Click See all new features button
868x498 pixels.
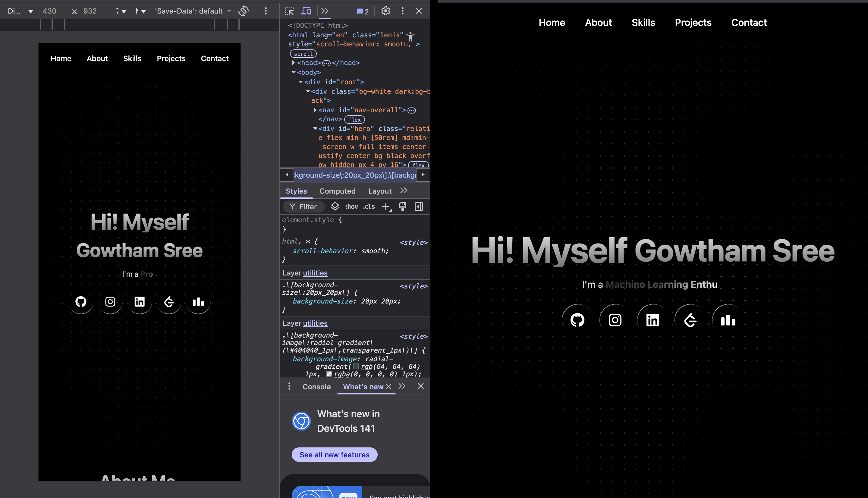[335, 455]
